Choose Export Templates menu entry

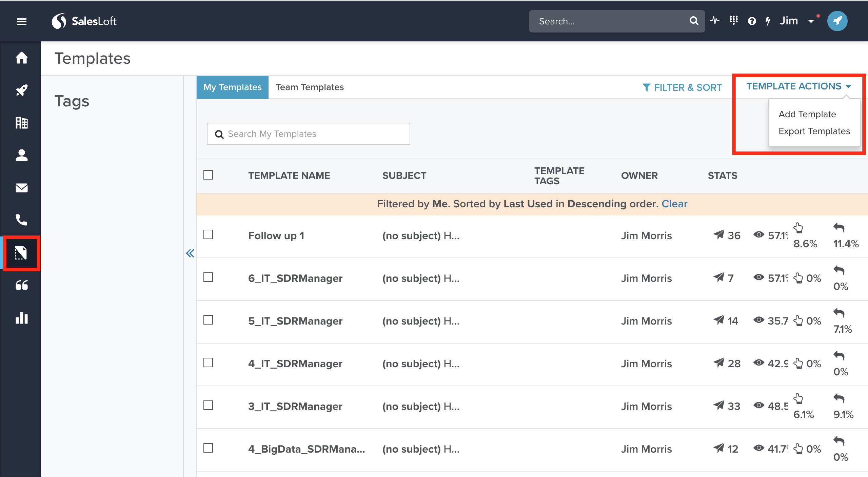pos(814,131)
